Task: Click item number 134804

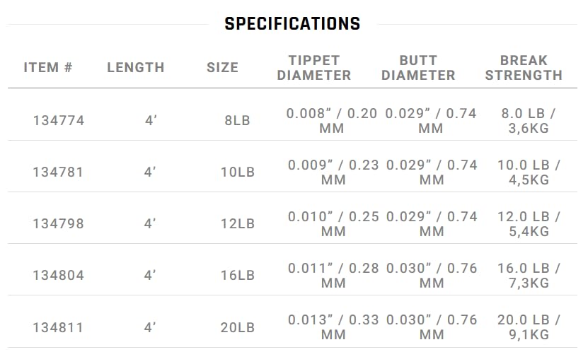Action: [x=59, y=276]
